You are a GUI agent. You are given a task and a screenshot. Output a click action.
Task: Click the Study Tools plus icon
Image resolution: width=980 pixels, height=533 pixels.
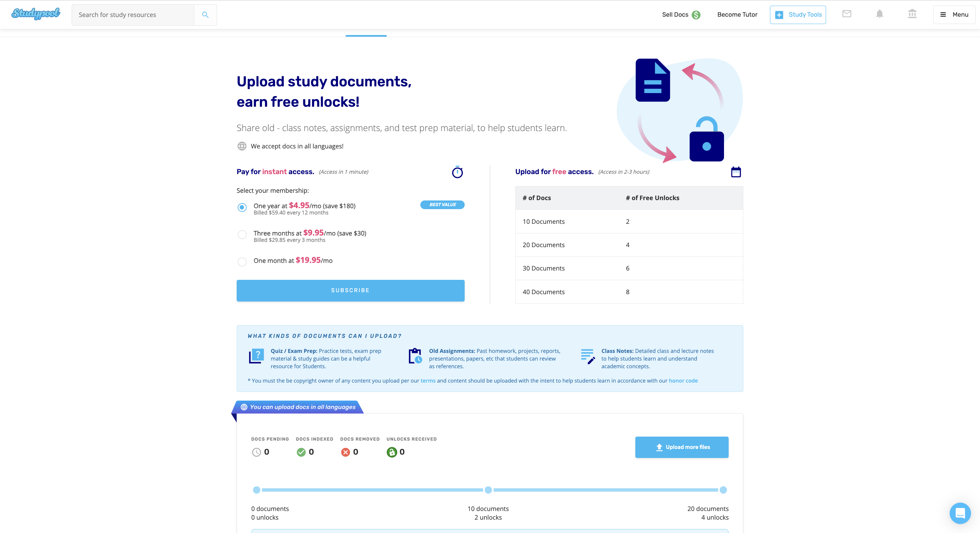[x=779, y=14]
